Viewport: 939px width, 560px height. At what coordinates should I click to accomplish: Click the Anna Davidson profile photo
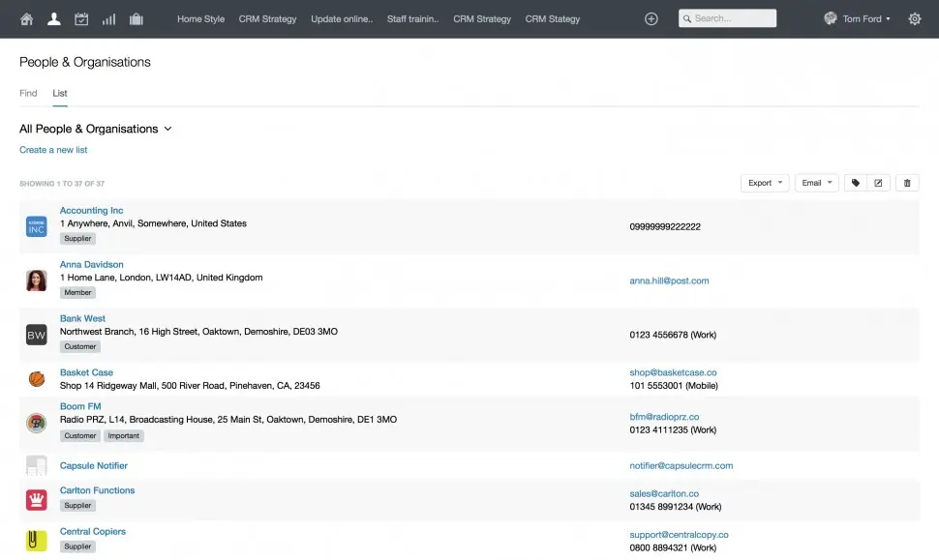pyautogui.click(x=36, y=280)
